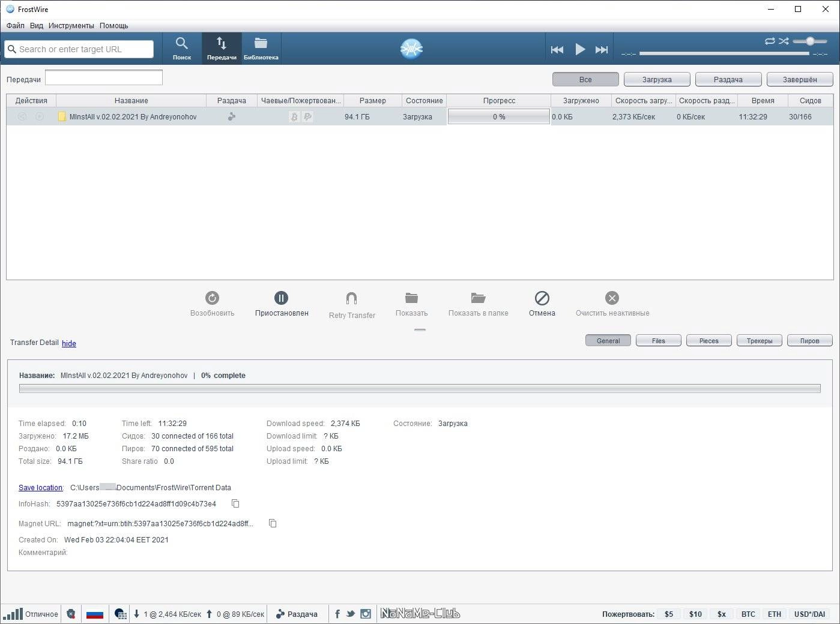Open the Инструменты menu
Image resolution: width=840 pixels, height=624 pixels.
[x=71, y=26]
